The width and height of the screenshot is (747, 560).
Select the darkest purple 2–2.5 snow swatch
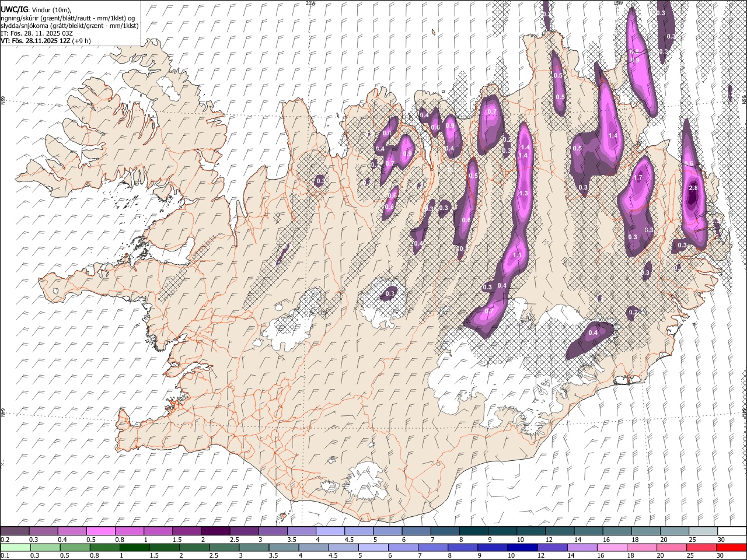click(x=215, y=531)
